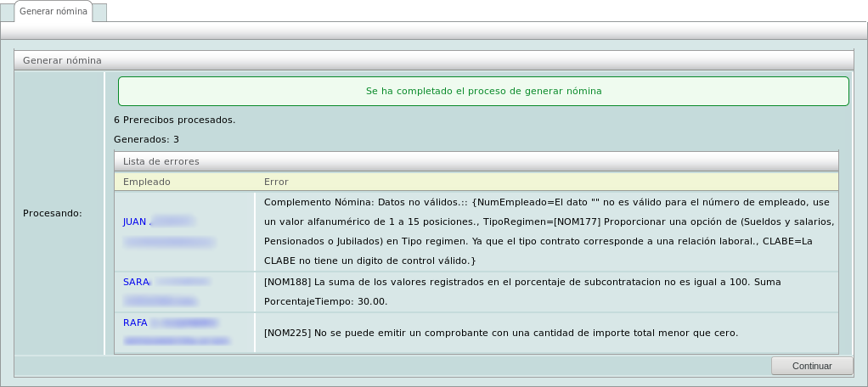Select RAFA's NOM225 error message
The height and width of the screenshot is (387, 868).
pos(501,333)
